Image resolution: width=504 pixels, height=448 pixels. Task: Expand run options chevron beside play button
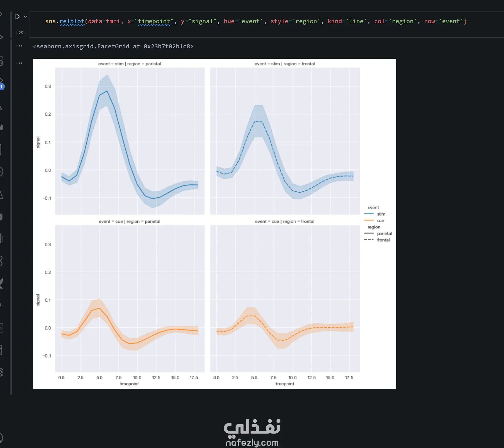25,17
